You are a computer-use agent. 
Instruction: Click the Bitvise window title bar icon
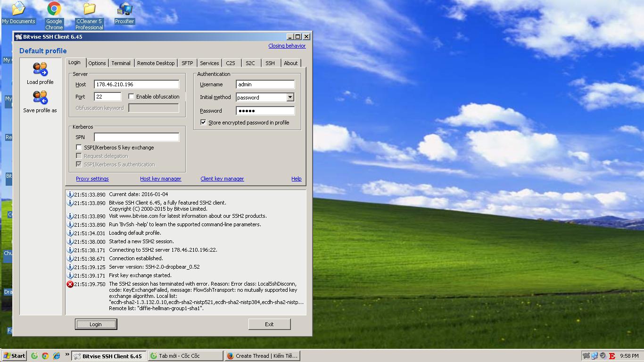18,37
